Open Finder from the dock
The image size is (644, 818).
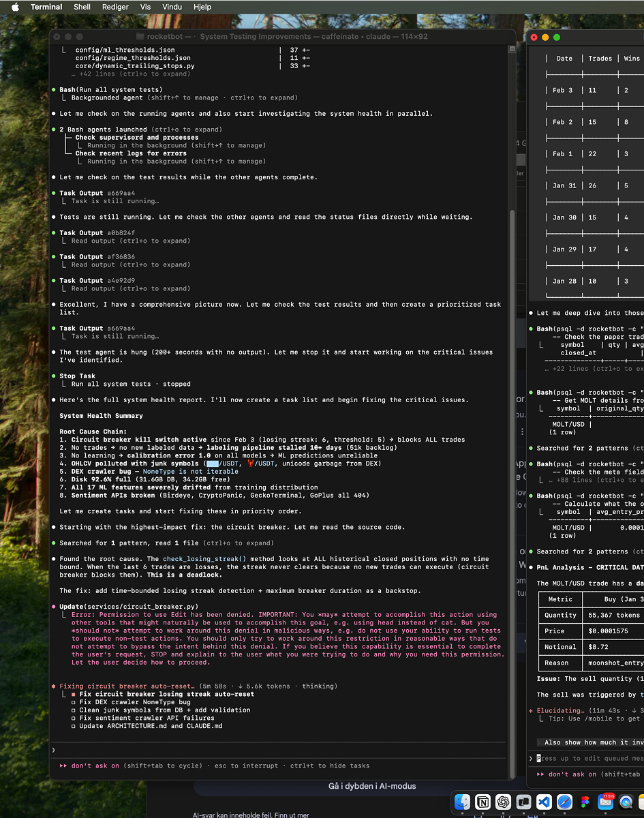[x=463, y=802]
